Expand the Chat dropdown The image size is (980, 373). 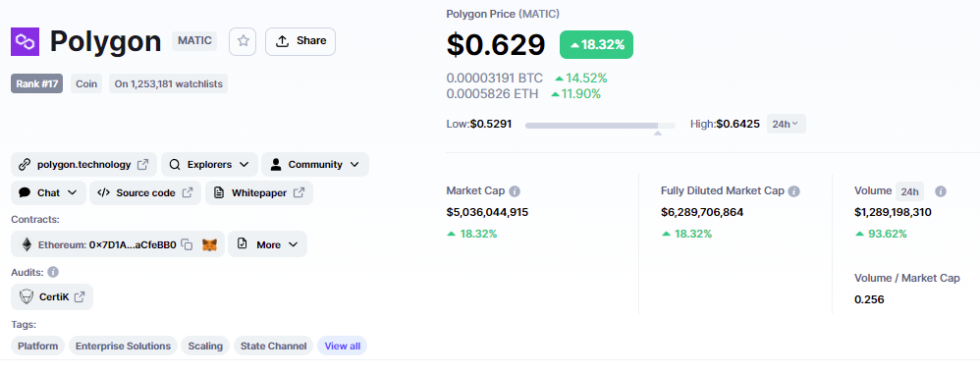pyautogui.click(x=48, y=192)
